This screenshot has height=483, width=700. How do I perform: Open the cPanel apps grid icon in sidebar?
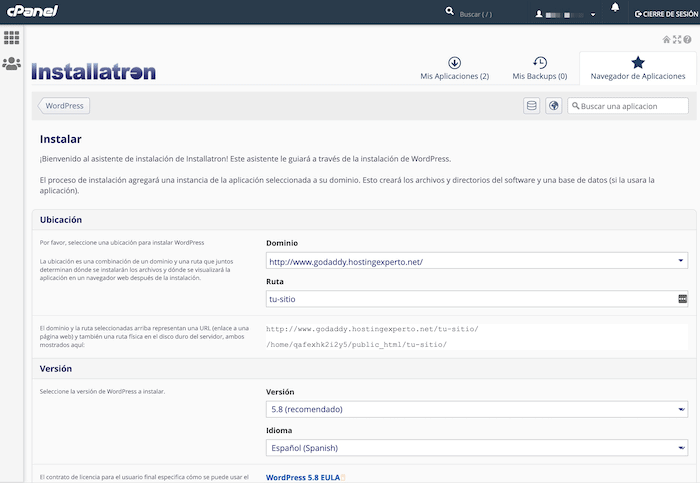[x=12, y=37]
